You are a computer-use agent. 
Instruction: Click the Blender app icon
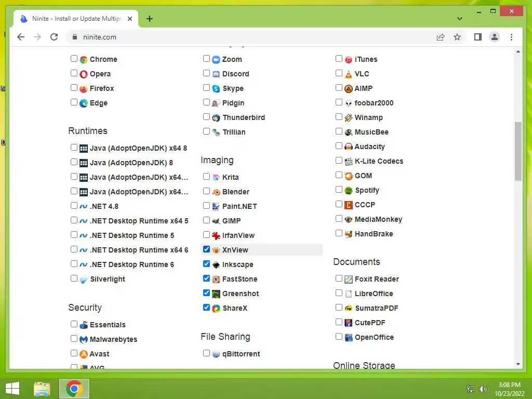pyautogui.click(x=216, y=192)
